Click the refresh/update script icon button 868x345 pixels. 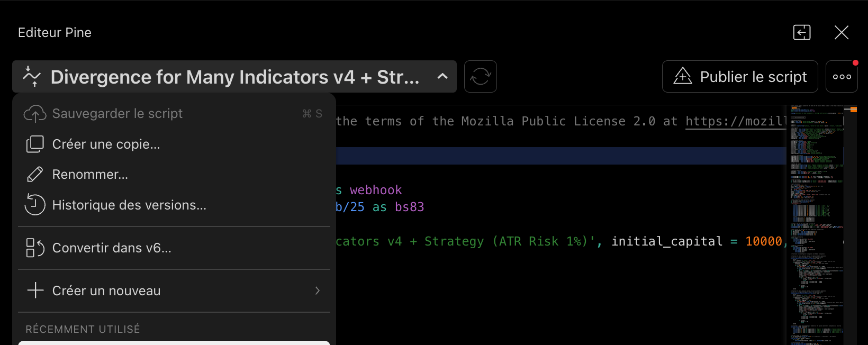point(481,77)
